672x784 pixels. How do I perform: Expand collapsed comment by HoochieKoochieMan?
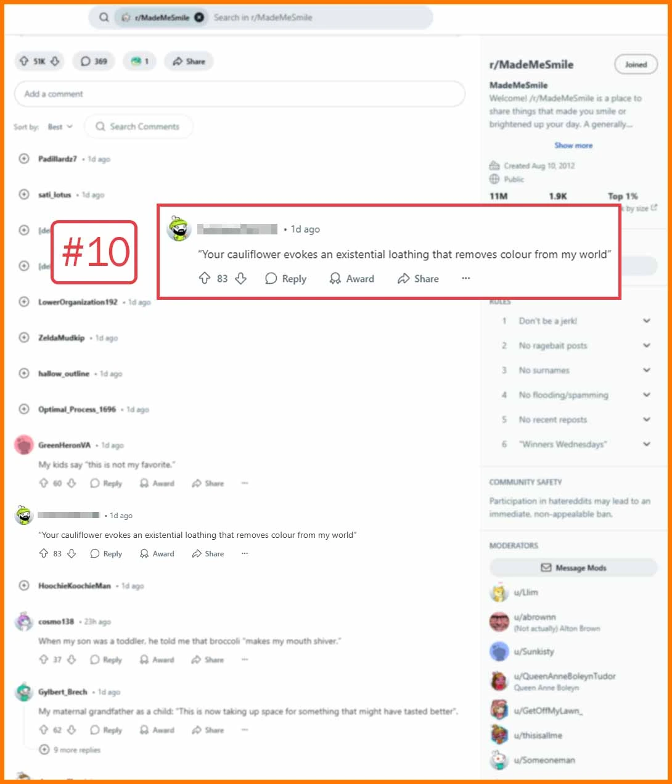24,585
